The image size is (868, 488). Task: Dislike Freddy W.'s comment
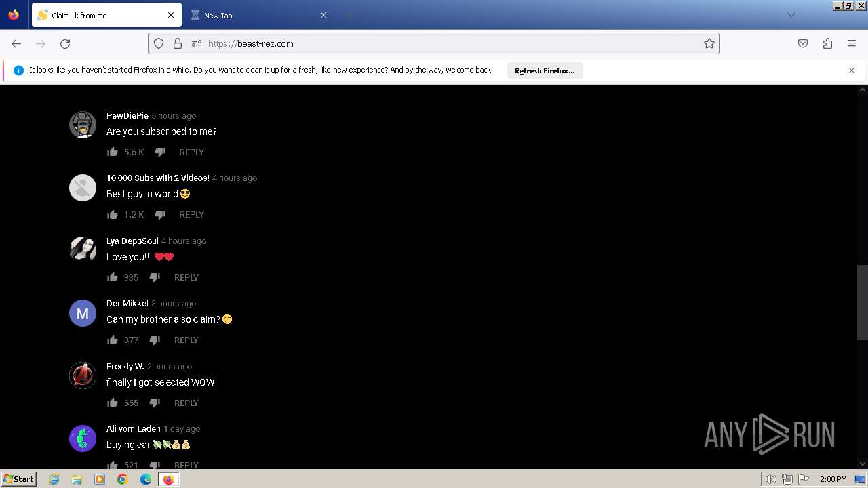point(155,403)
